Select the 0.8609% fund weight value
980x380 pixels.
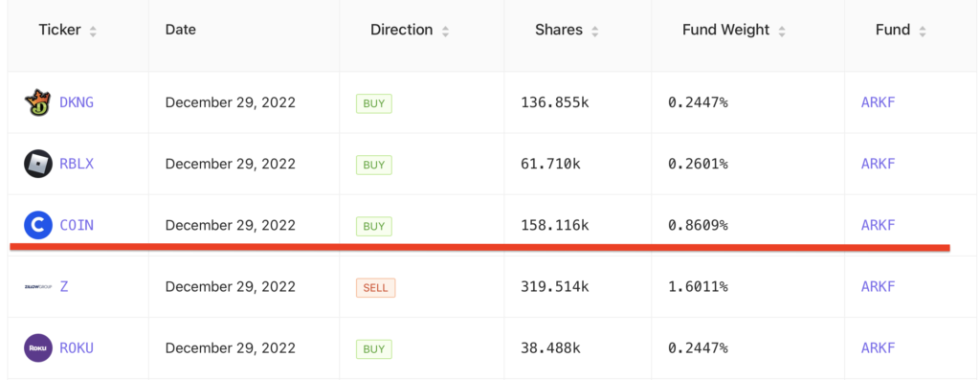click(x=698, y=226)
